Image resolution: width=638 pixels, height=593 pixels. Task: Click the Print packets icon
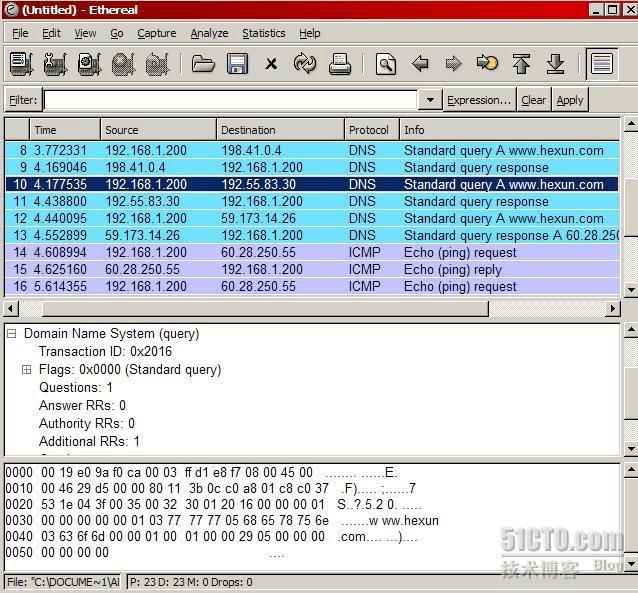point(340,64)
